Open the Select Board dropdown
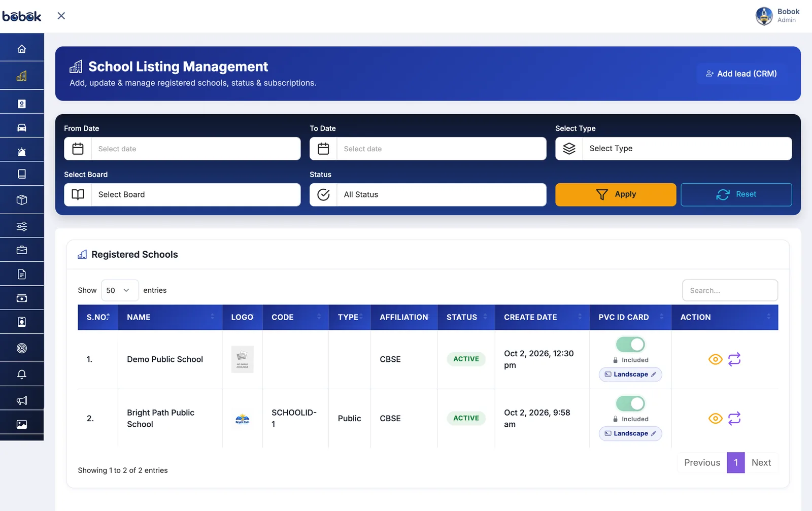The width and height of the screenshot is (812, 511). tap(182, 195)
